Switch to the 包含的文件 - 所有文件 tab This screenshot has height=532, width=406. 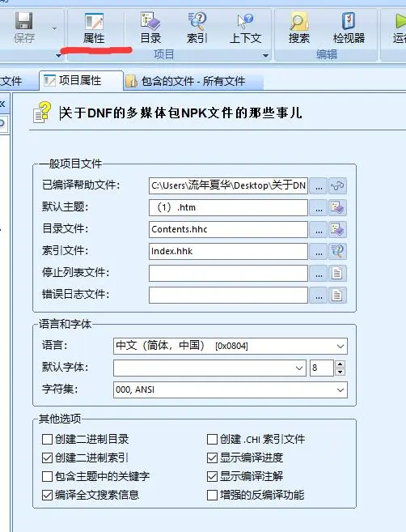193,81
